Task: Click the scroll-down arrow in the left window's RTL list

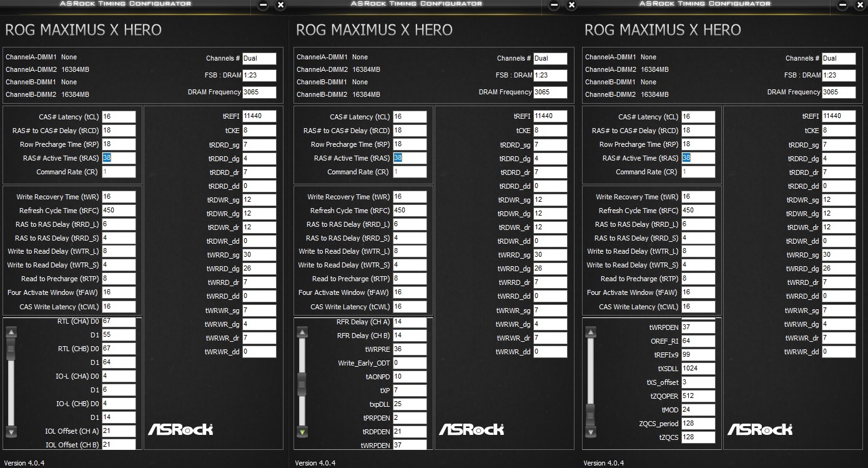Action: [11, 432]
